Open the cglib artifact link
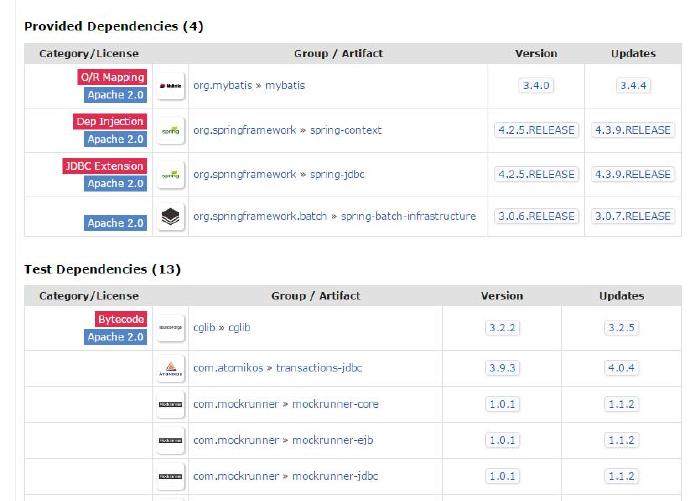The image size is (690, 501). 239,328
